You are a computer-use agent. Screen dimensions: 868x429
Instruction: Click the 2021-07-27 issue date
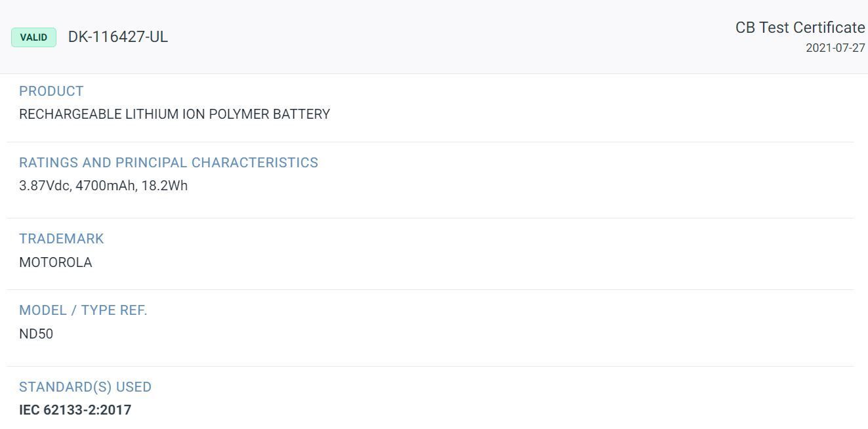coord(835,48)
